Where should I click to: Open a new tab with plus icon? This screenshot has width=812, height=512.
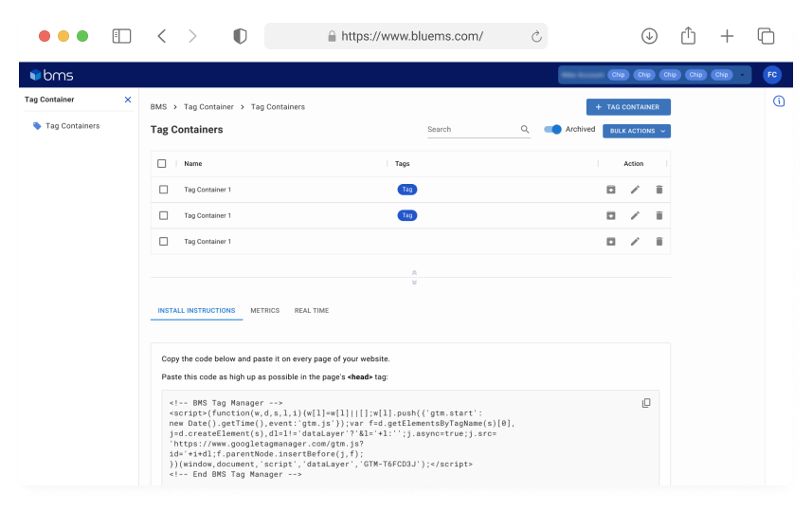pyautogui.click(x=727, y=36)
